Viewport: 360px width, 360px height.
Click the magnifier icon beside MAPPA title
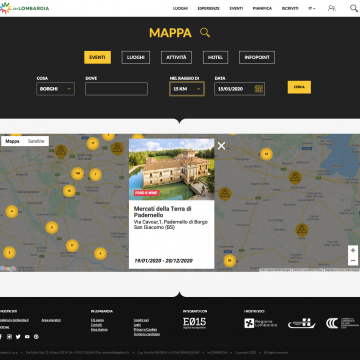click(205, 32)
